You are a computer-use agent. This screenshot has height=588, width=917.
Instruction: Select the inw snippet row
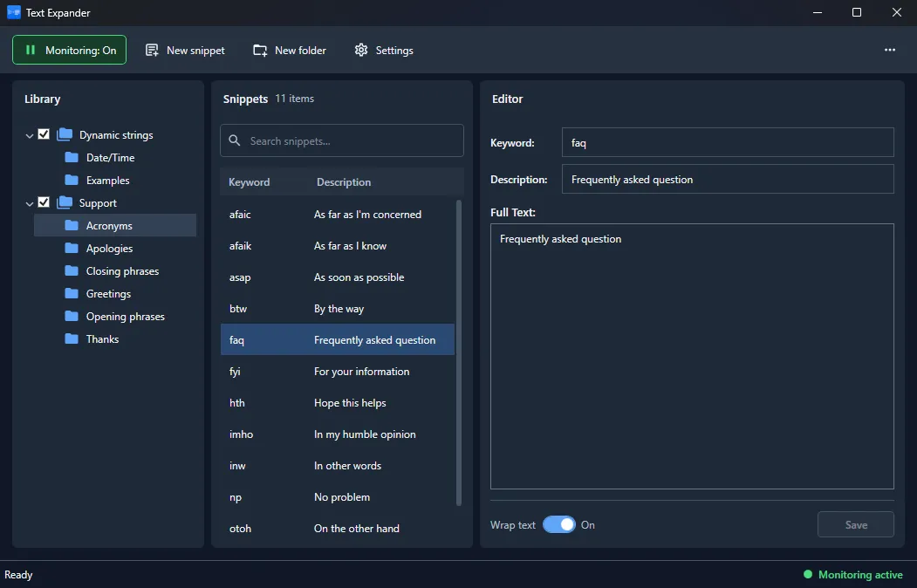click(338, 466)
